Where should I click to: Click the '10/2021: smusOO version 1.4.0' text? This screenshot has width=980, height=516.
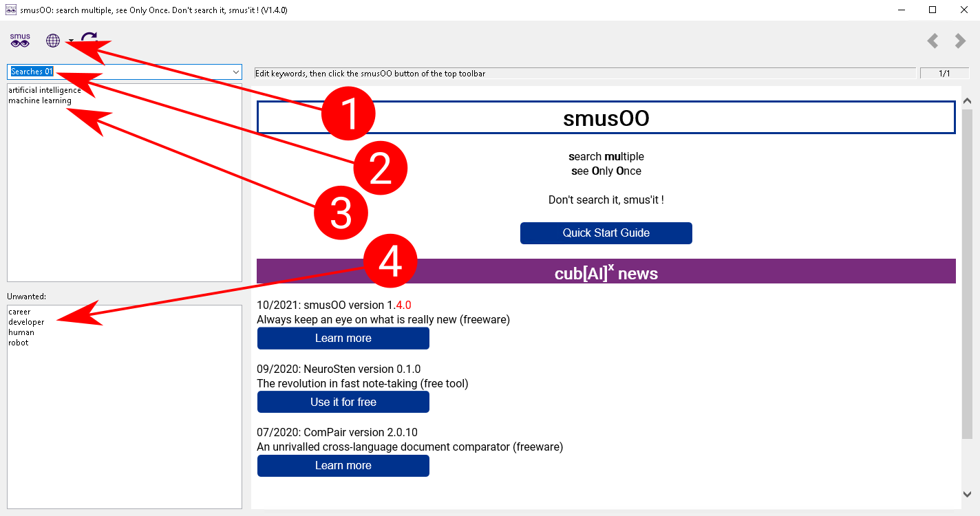click(334, 305)
